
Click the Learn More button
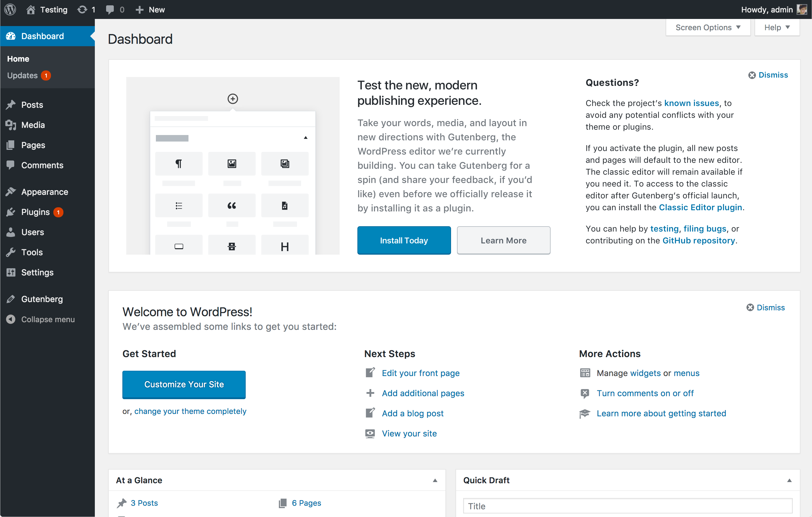tap(503, 240)
